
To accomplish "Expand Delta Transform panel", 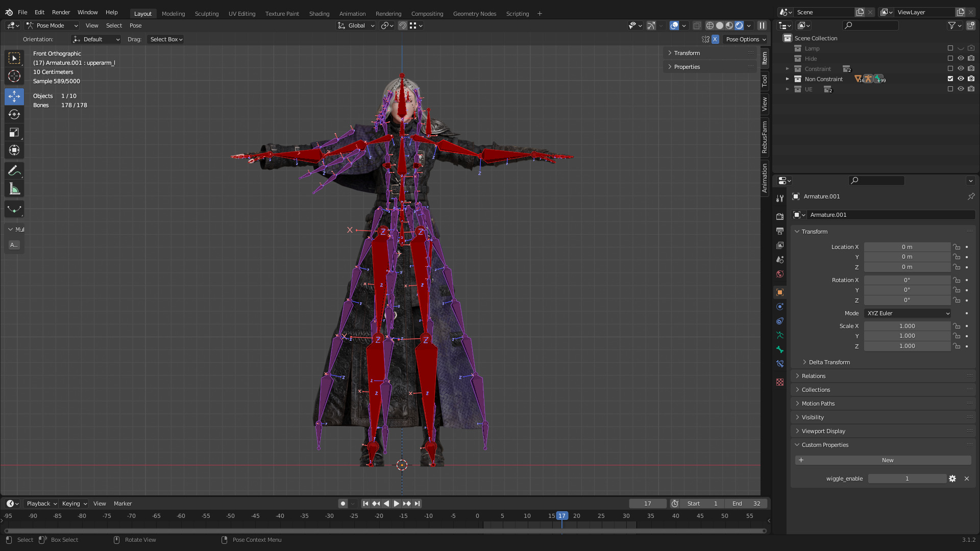I will [829, 362].
